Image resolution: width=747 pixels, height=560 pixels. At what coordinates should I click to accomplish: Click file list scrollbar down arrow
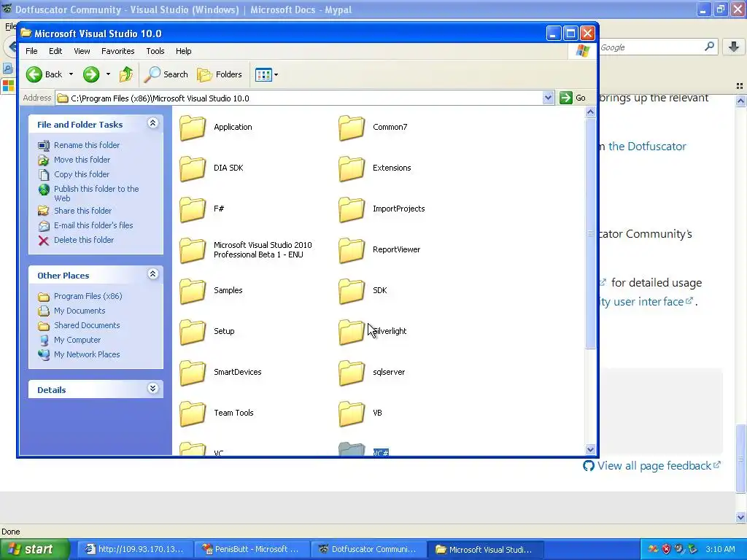click(x=590, y=449)
